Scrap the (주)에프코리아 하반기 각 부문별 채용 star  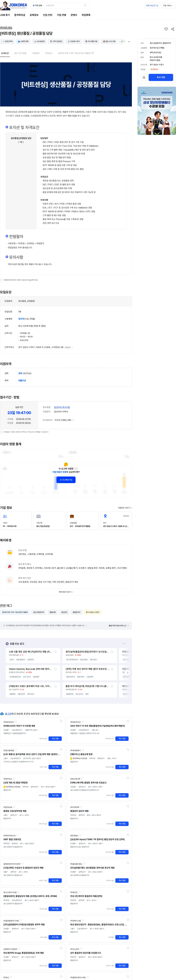[x=61, y=721]
